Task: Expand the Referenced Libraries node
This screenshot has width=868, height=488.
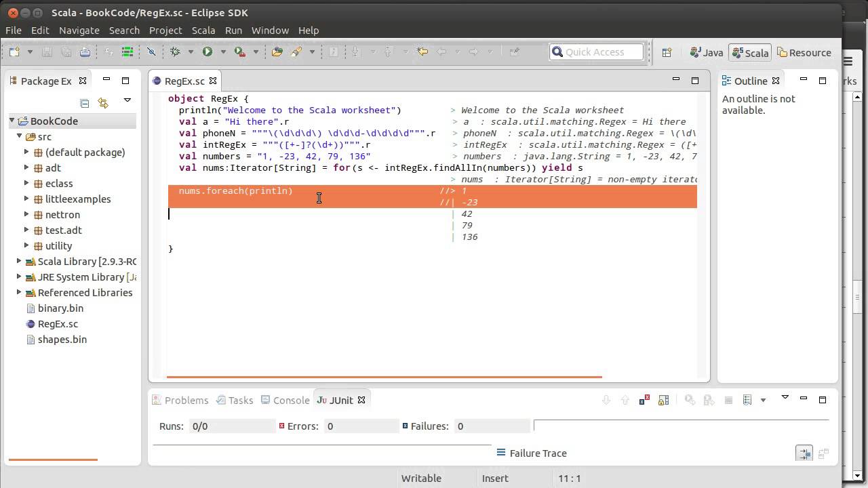Action: [x=20, y=293]
